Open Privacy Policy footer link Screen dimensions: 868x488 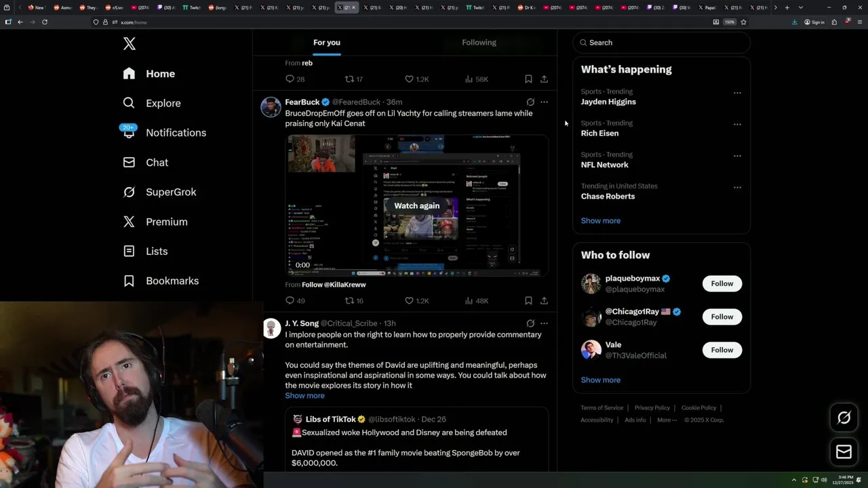[x=652, y=408]
